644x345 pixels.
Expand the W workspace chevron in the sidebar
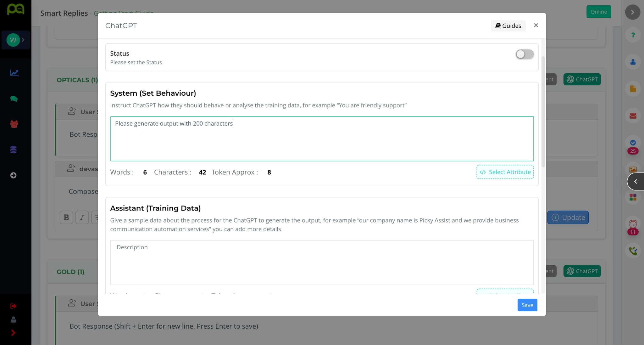click(x=23, y=40)
